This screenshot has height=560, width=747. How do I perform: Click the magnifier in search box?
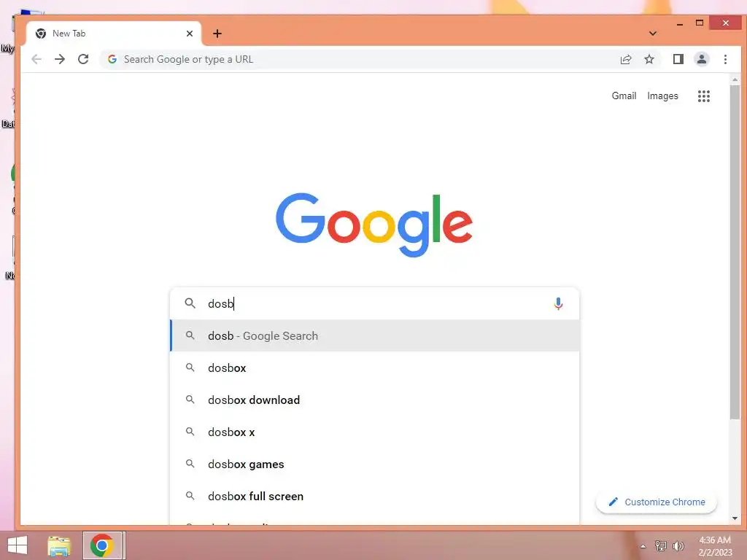(x=190, y=303)
